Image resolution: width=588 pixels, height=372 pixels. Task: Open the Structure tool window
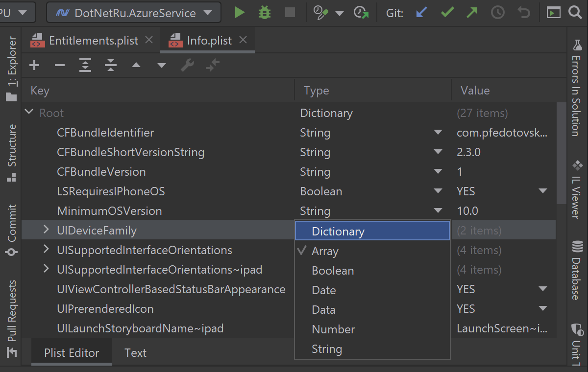11,153
